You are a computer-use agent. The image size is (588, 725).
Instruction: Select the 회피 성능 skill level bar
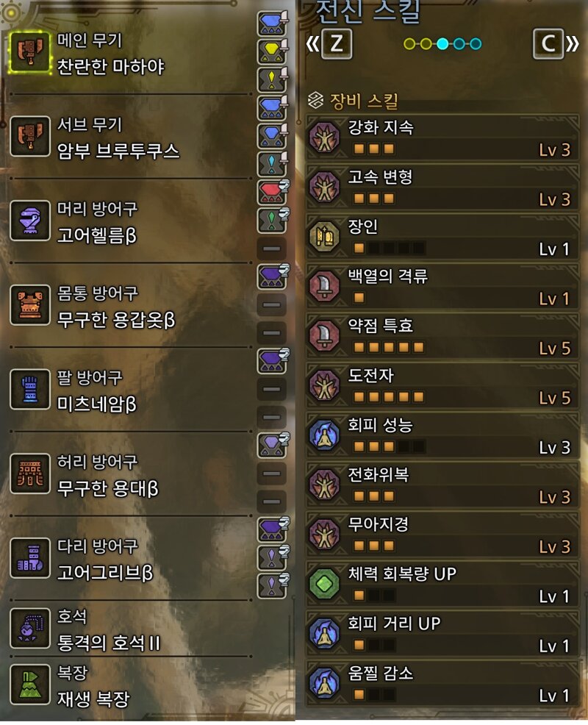click(389, 446)
